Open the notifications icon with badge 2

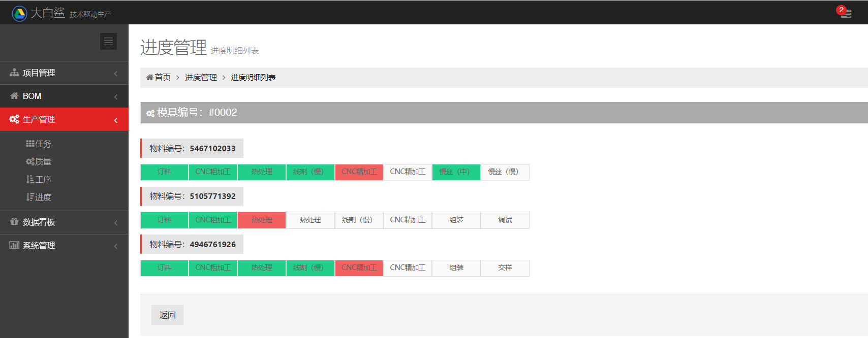845,12
